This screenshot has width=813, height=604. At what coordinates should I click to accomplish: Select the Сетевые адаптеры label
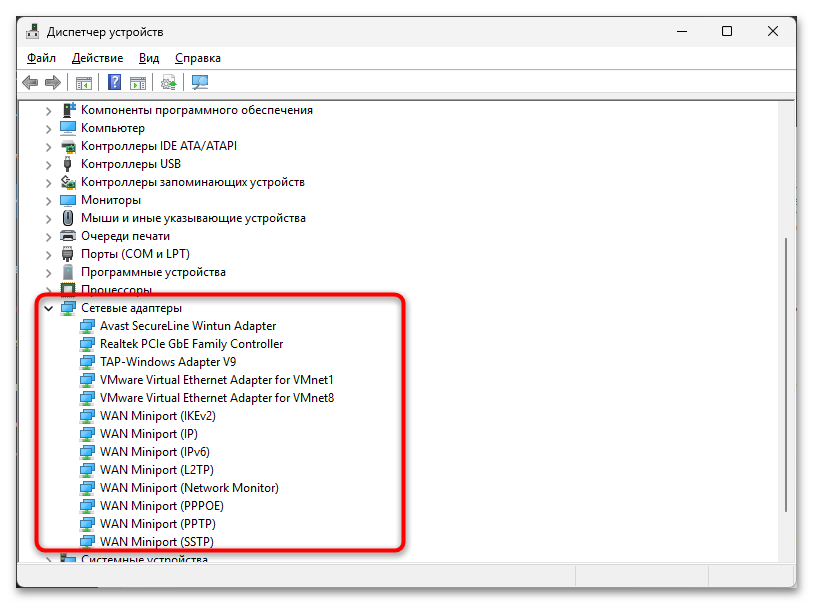coord(131,308)
